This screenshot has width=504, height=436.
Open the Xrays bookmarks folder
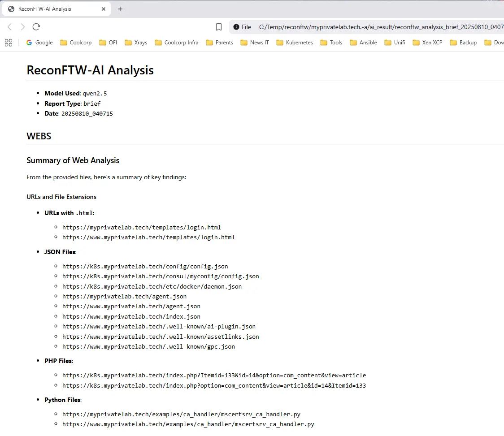pos(136,43)
